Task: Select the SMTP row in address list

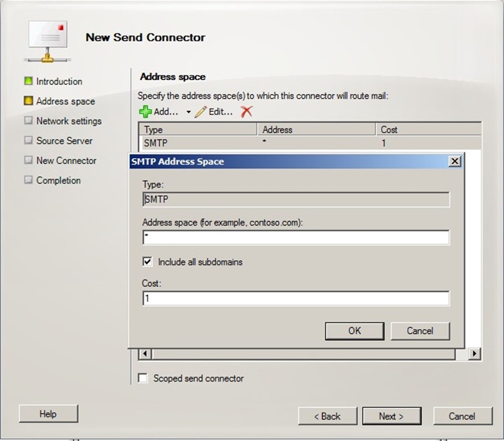Action: click(x=310, y=143)
